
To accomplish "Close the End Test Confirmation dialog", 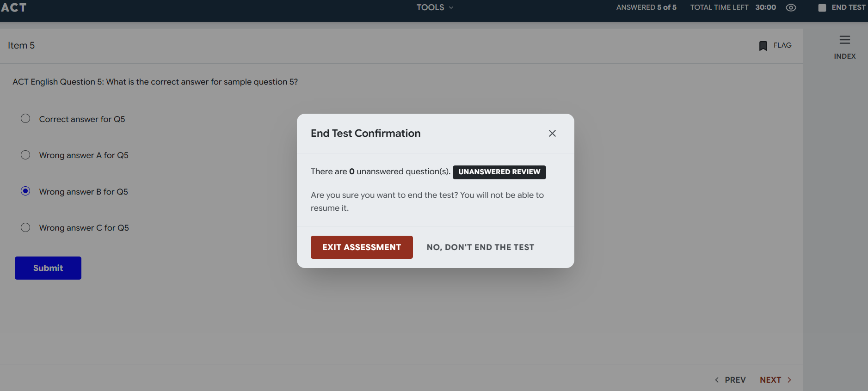I will 552,134.
